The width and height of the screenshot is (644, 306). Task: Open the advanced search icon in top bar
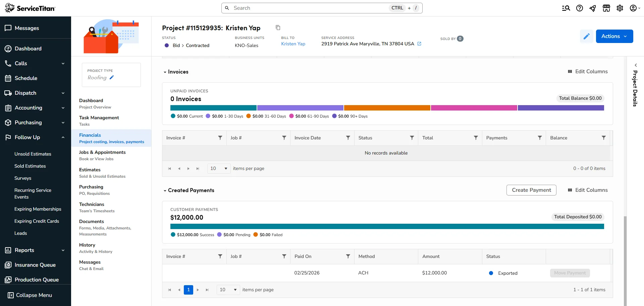[566, 8]
